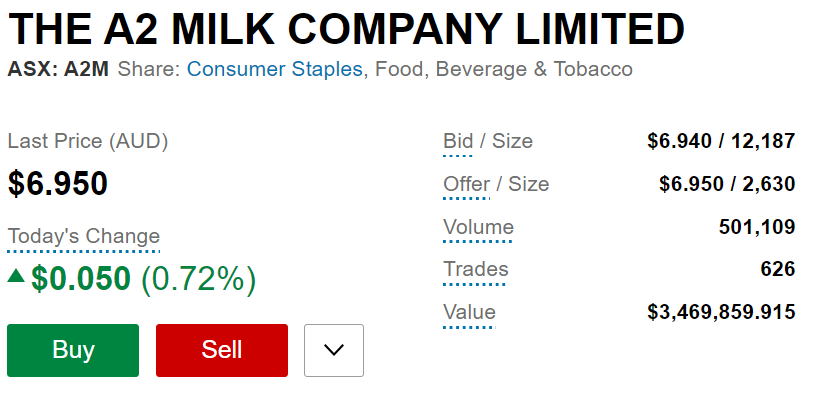The image size is (835, 394).
Task: Click the red Sell button
Action: [222, 350]
